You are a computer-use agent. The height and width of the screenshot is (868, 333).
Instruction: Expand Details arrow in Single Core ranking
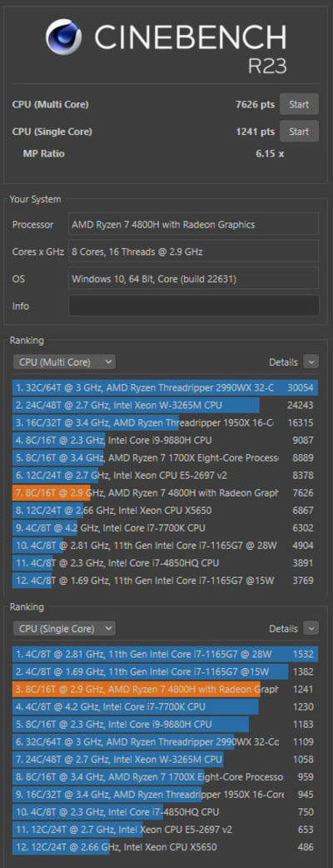311,628
